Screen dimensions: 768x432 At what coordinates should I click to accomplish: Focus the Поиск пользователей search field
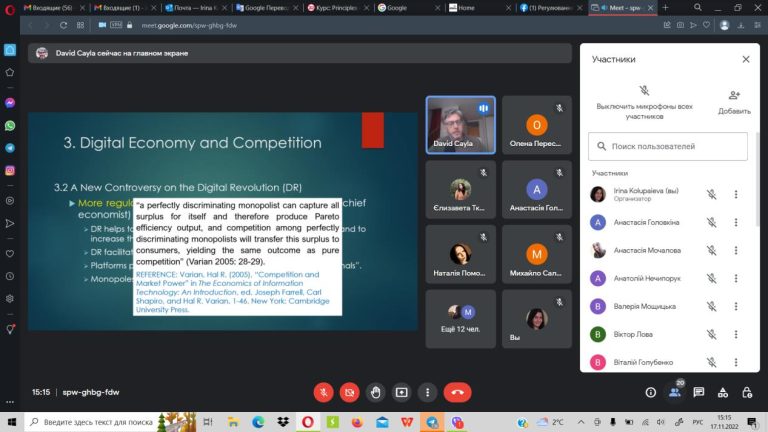pyautogui.click(x=668, y=146)
